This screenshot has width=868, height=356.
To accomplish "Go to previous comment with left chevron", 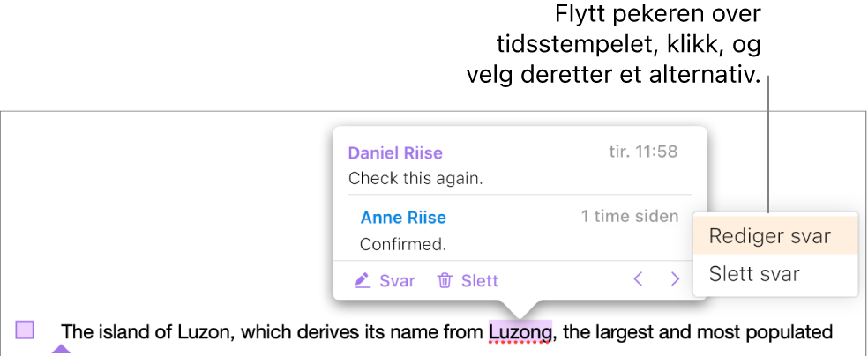I will (x=639, y=280).
